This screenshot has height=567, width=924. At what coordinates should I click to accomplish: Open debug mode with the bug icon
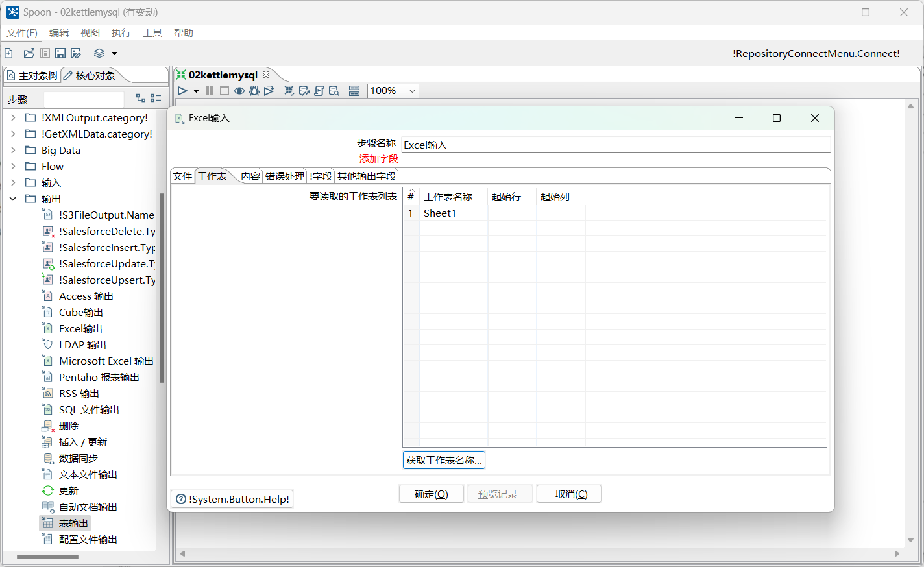254,91
